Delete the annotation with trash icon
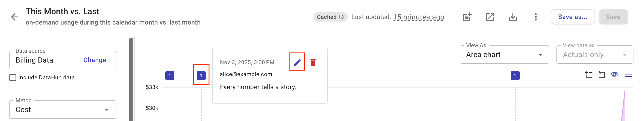Image resolution: width=644 pixels, height=121 pixels. (313, 62)
